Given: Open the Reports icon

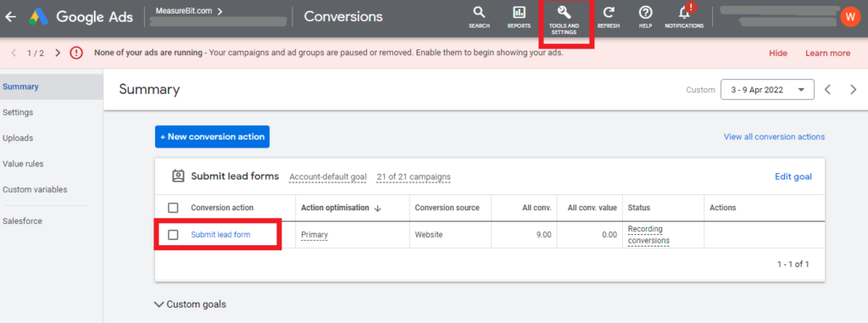Looking at the screenshot, I should click(519, 13).
